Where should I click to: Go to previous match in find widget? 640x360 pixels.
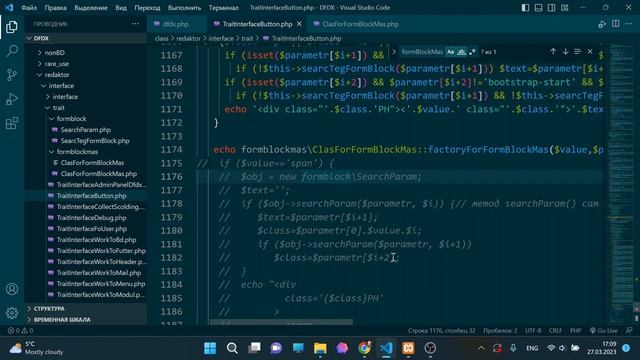coord(553,51)
